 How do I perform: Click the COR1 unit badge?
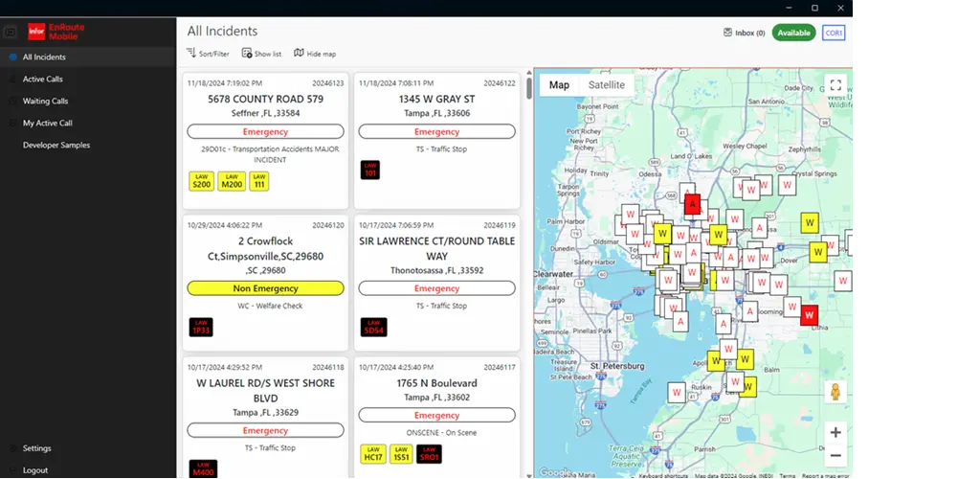point(834,34)
